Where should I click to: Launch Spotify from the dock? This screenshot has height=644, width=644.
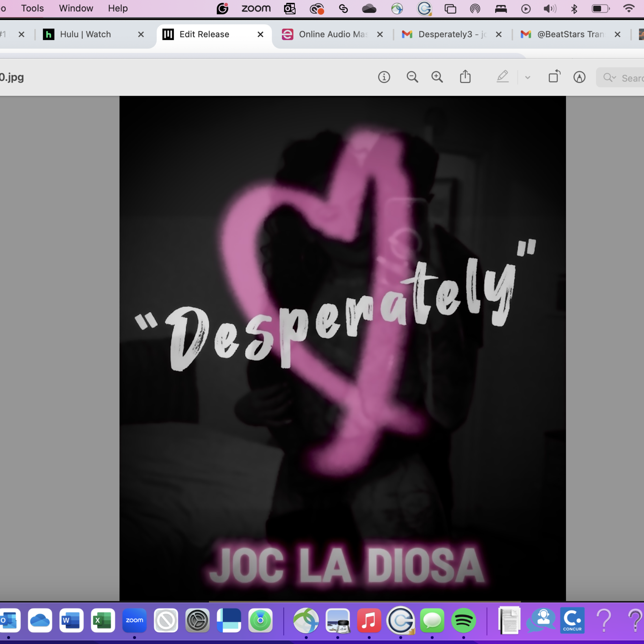463,620
